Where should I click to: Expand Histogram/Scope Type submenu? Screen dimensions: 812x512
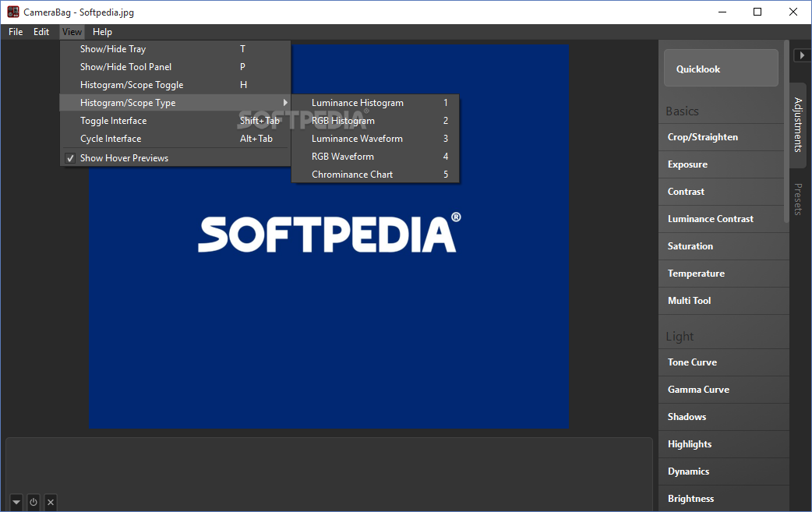pyautogui.click(x=175, y=103)
